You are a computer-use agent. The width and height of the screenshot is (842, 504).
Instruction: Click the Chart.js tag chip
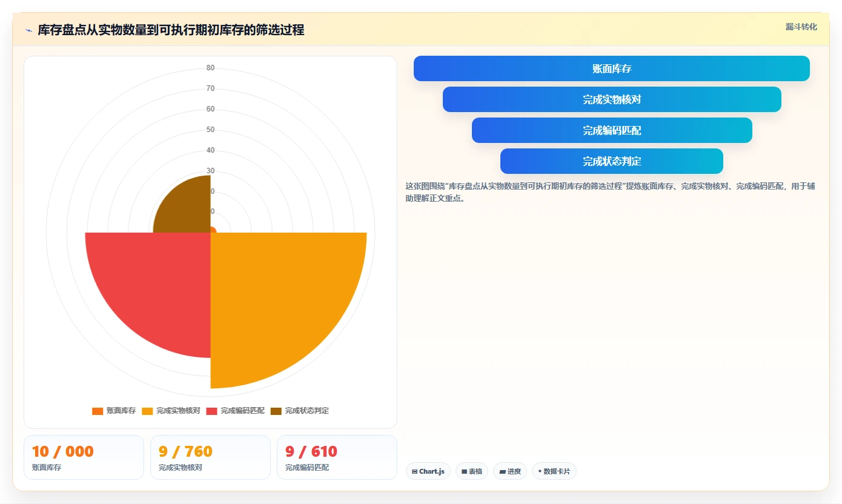coord(428,471)
